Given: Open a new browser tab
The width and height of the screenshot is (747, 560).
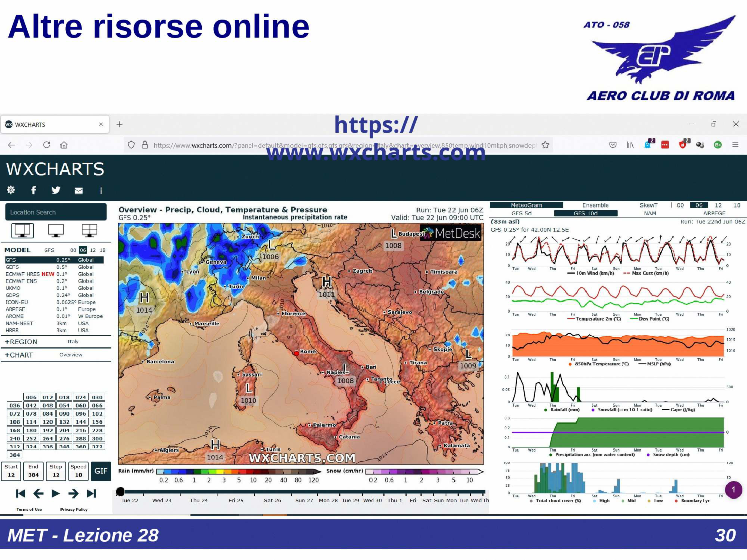Looking at the screenshot, I should coord(119,124).
